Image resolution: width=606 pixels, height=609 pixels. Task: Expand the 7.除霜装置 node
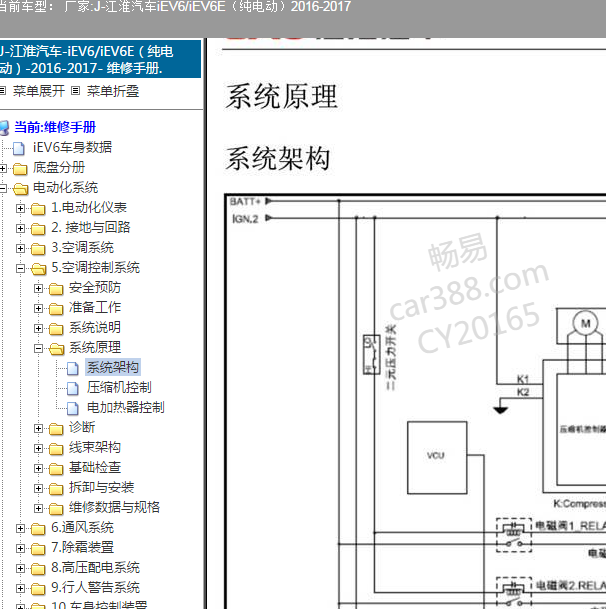coord(21,548)
